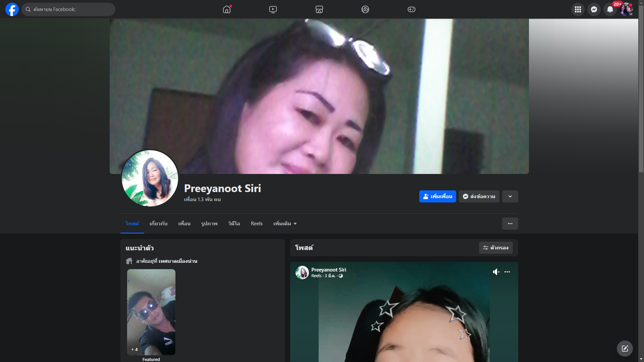Open the Featured photo thumbnail

click(151, 312)
